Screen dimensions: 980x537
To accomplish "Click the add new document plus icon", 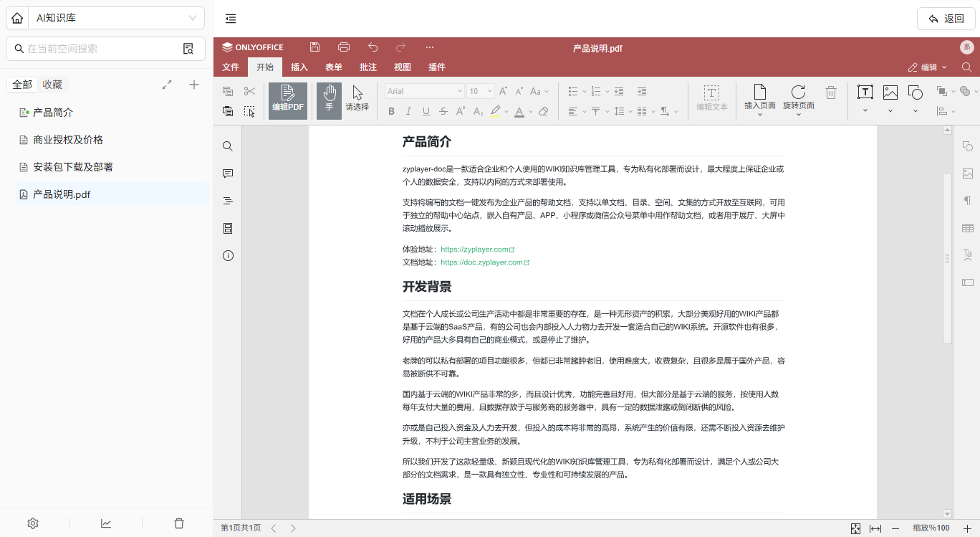I will pos(193,85).
